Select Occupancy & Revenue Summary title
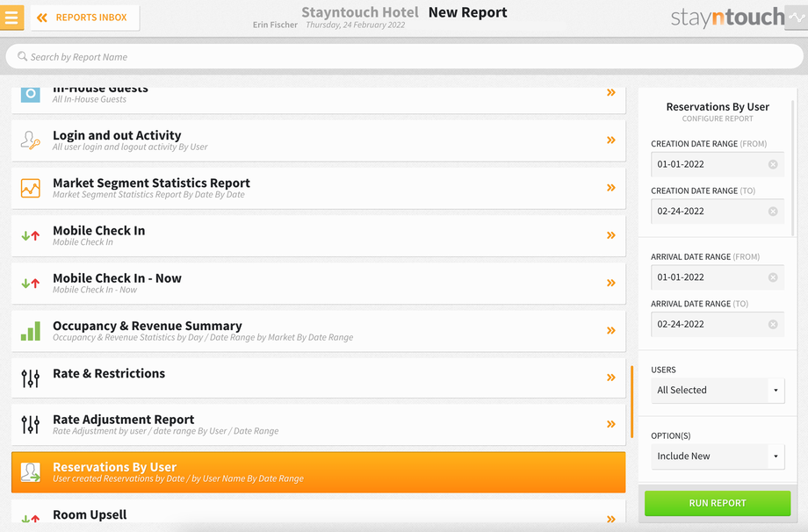 (x=148, y=326)
